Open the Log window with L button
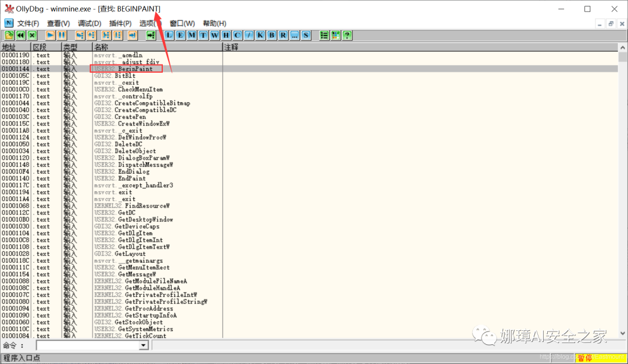This screenshot has width=628, height=364. pos(169,35)
